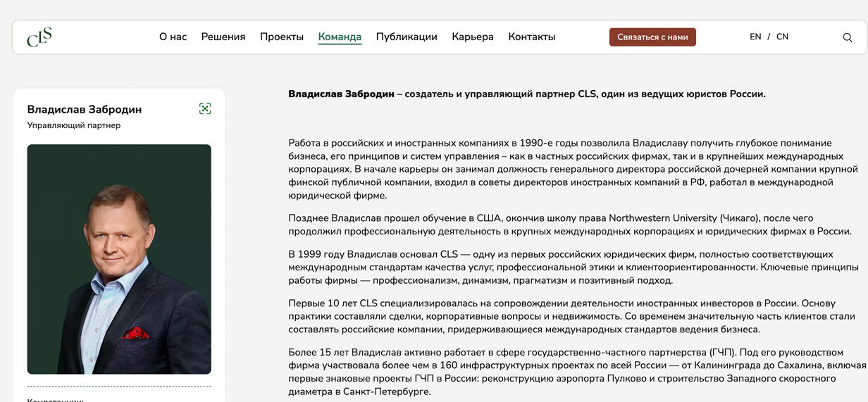Click the paragraph starting Позднее Владислав прошел
Image resolution: width=868 pixels, height=402 pixels.
pyautogui.click(x=570, y=225)
